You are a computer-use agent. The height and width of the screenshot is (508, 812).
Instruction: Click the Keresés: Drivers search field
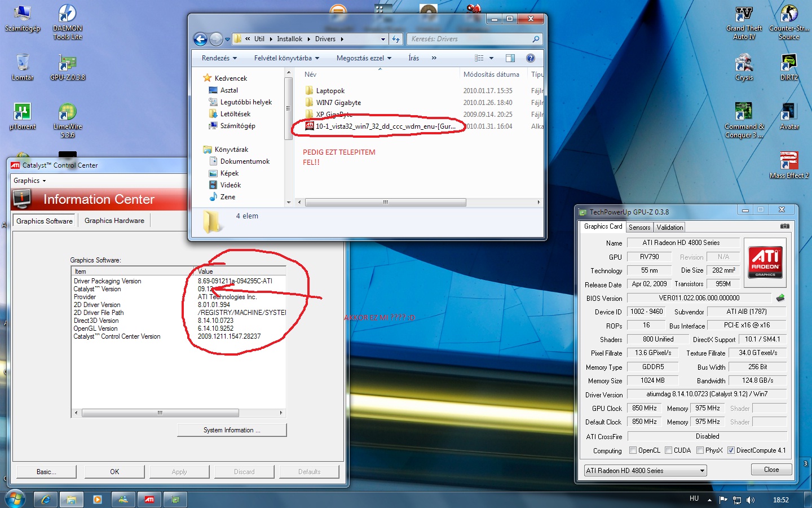pyautogui.click(x=475, y=39)
